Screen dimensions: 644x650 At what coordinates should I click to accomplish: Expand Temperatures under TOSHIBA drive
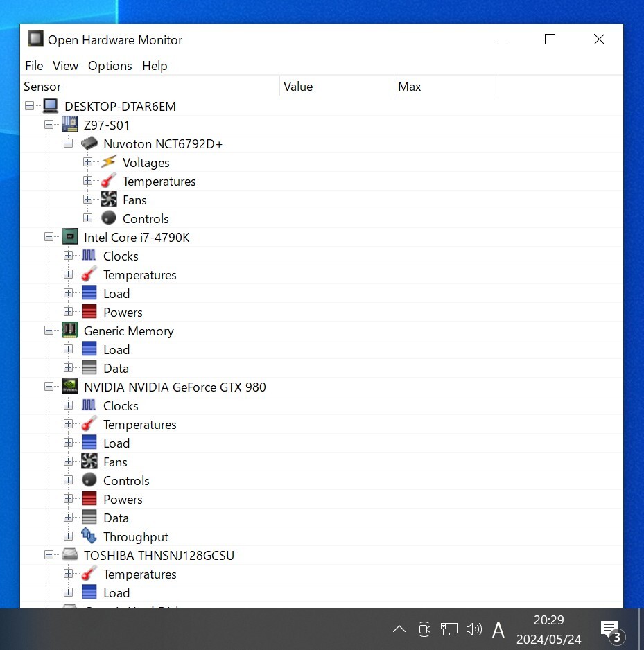pos(69,573)
